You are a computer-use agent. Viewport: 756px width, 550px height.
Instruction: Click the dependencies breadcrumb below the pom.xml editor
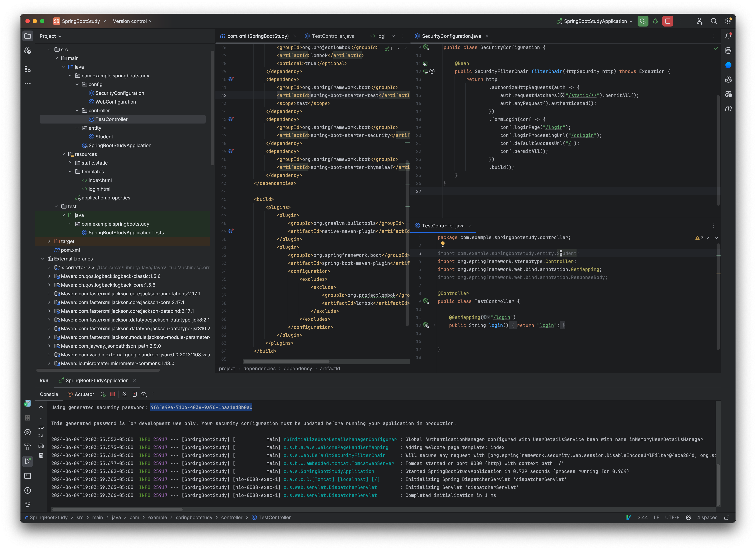pos(259,368)
